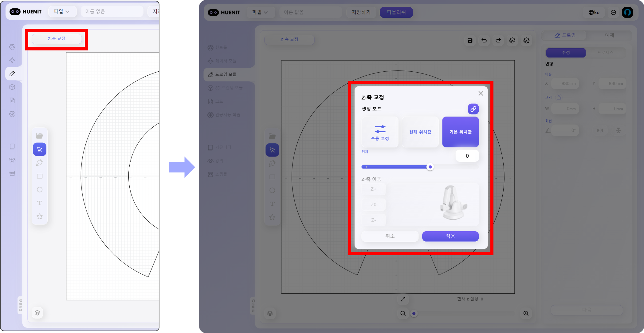Switch to the 프로세스 tab
644x333 pixels.
coord(605,53)
